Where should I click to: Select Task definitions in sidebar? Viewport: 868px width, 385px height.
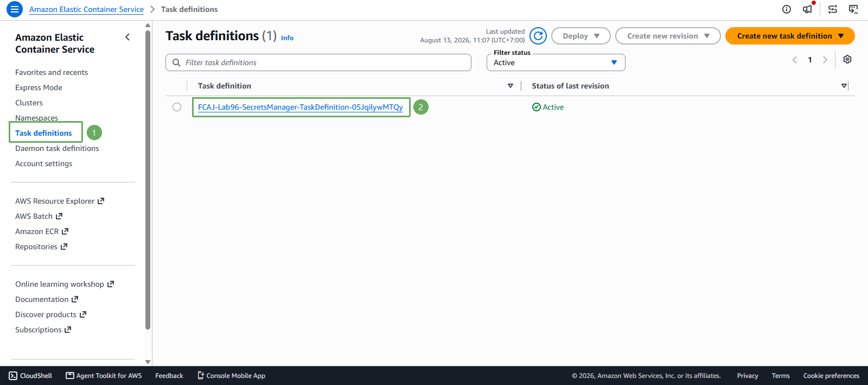pos(43,133)
